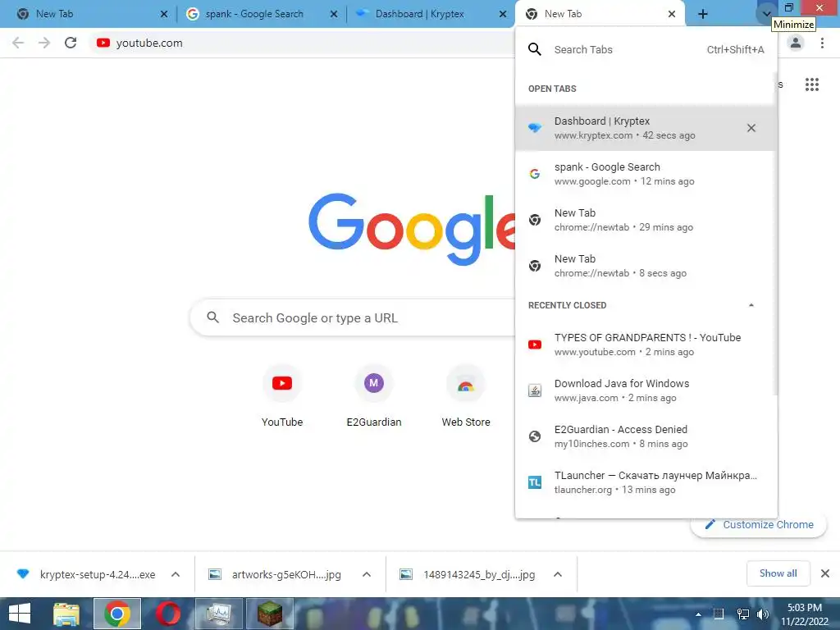Image resolution: width=840 pixels, height=630 pixels.
Task: Open a new tab with plus button
Action: (703, 15)
